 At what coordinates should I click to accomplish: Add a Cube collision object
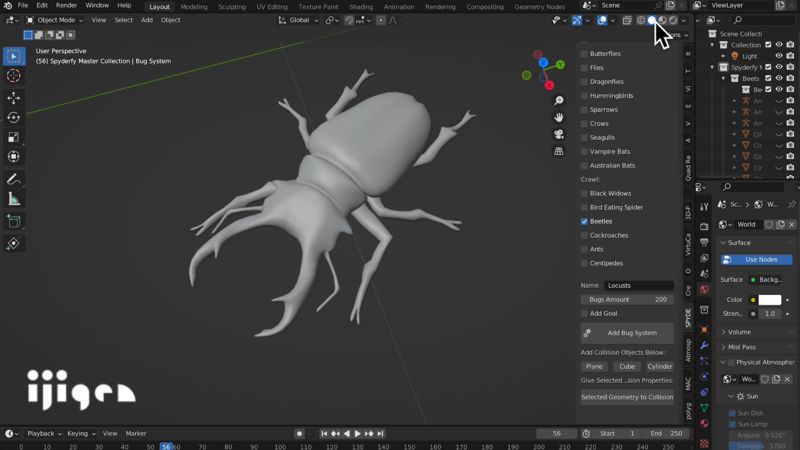tap(627, 366)
